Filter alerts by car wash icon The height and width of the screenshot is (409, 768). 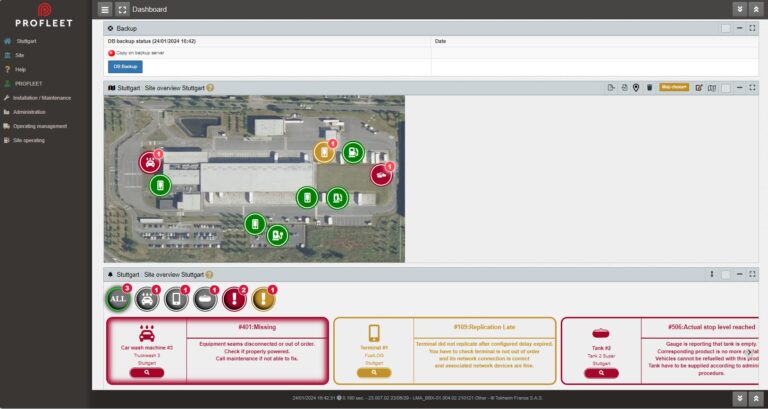tap(147, 299)
